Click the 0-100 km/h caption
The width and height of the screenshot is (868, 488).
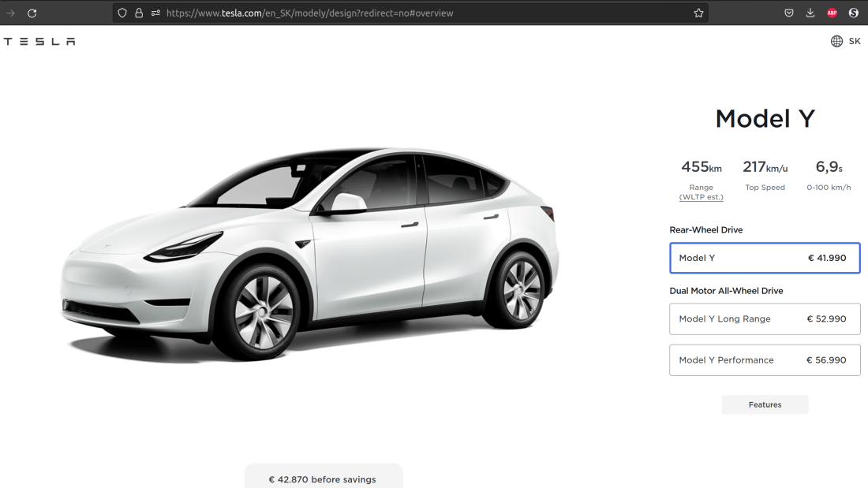click(829, 188)
